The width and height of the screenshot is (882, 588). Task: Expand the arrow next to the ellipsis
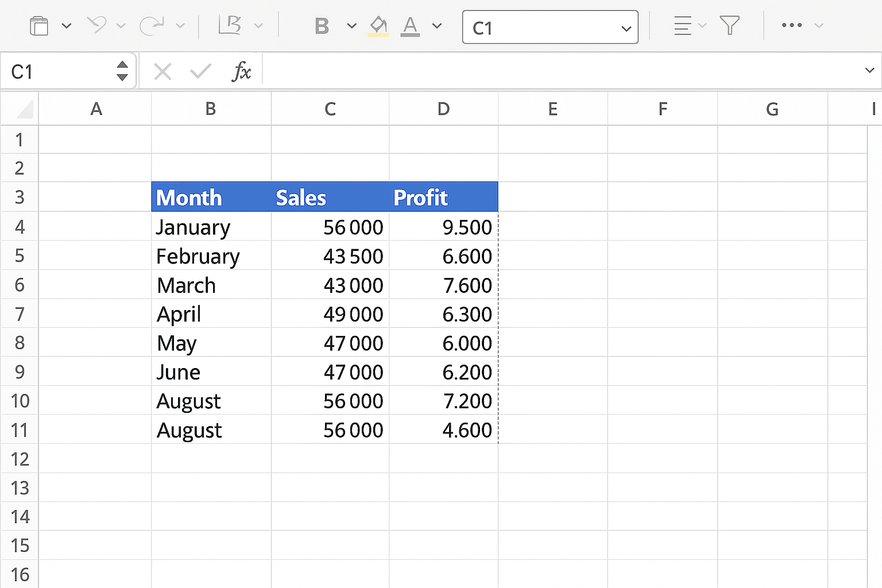point(819,26)
